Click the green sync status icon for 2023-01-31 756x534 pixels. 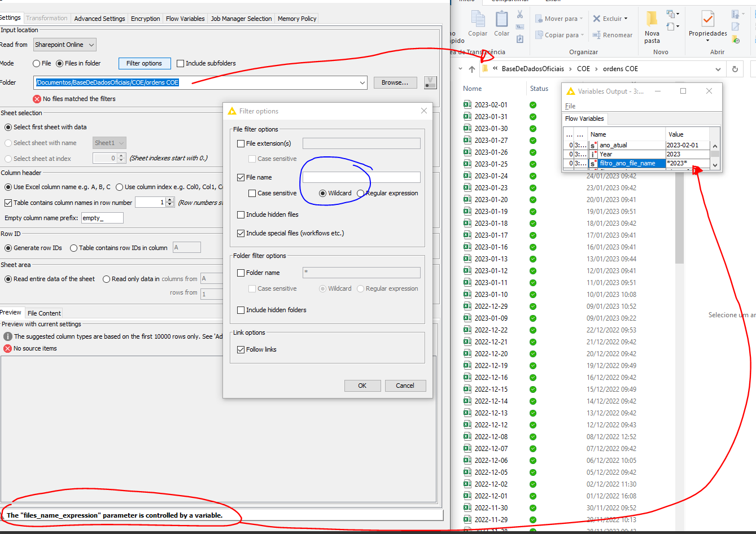[532, 117]
